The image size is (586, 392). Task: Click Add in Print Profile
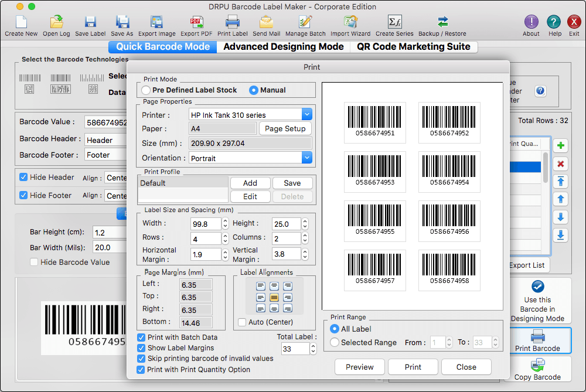pos(250,183)
